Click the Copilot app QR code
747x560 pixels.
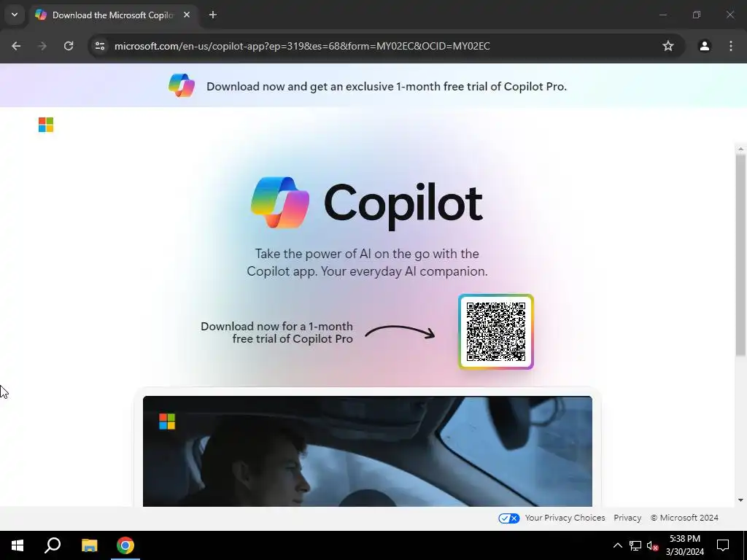(496, 332)
